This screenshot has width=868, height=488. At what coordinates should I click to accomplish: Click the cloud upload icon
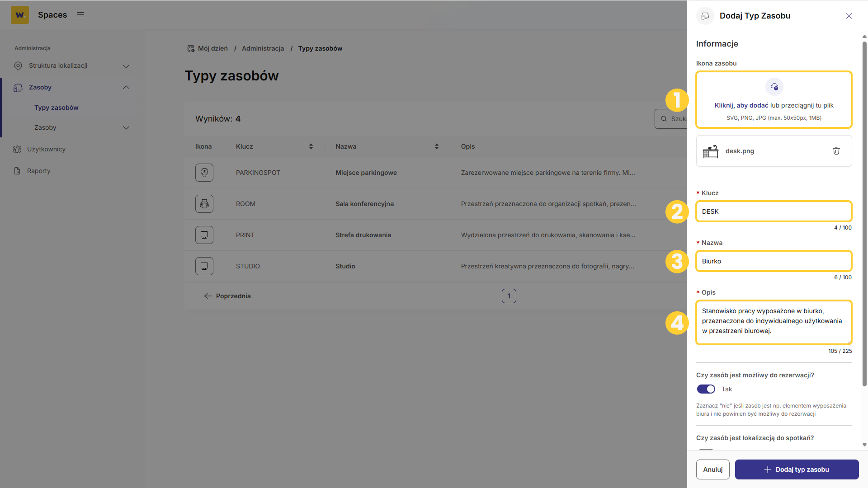pyautogui.click(x=774, y=87)
